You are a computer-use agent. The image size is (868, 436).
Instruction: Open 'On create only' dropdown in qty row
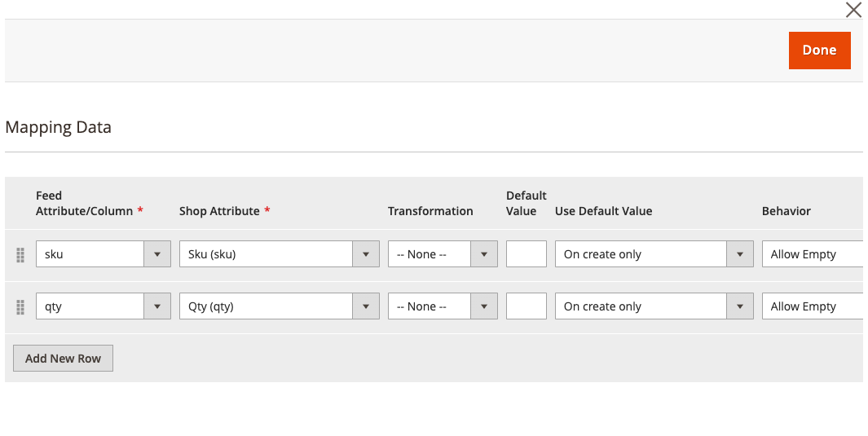(x=654, y=306)
